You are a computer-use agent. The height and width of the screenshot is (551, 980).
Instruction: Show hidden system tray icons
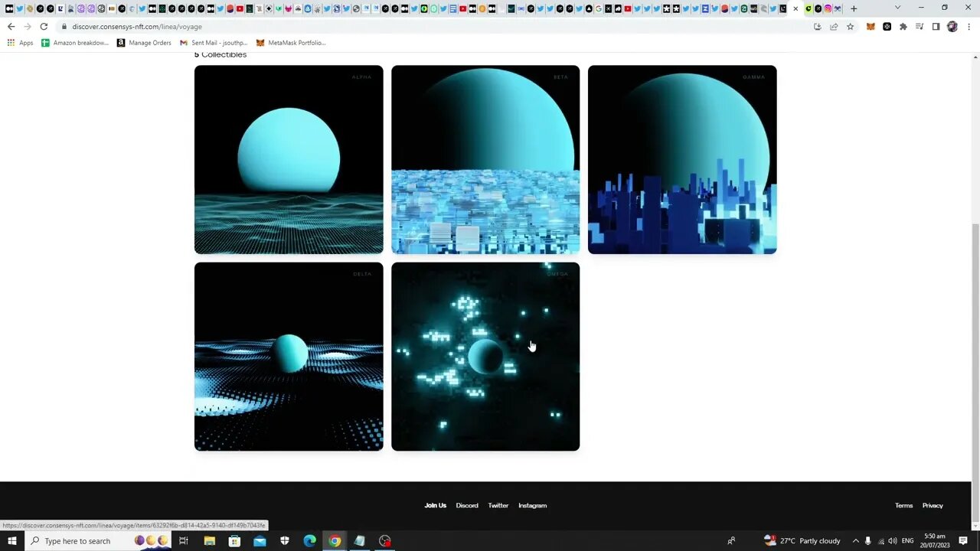point(855,541)
